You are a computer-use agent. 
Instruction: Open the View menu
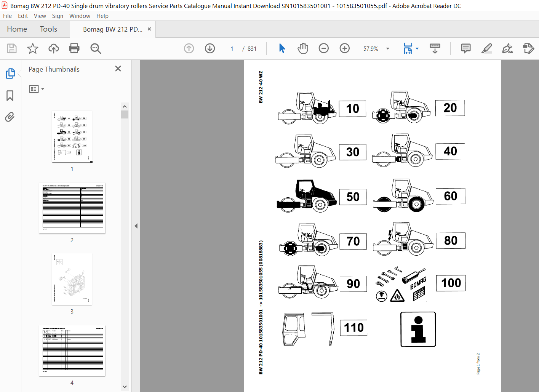pos(40,16)
